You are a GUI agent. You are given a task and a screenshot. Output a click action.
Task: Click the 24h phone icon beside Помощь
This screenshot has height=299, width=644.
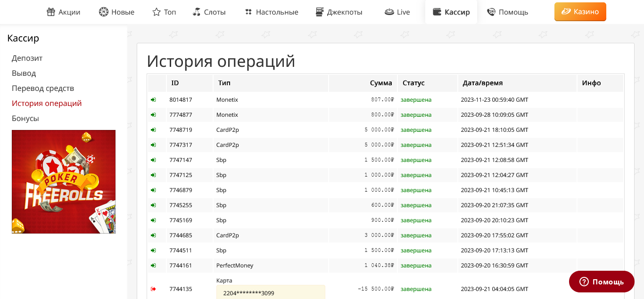pos(491,12)
